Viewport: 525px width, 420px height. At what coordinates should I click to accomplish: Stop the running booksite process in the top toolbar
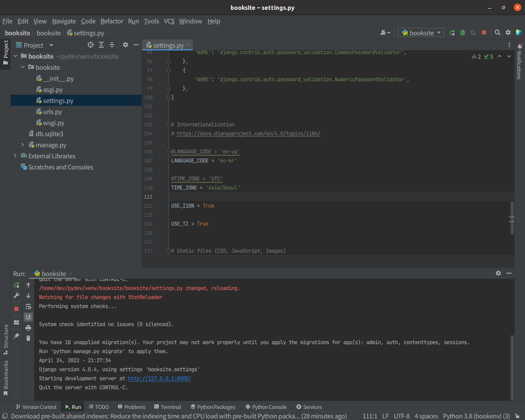484,32
